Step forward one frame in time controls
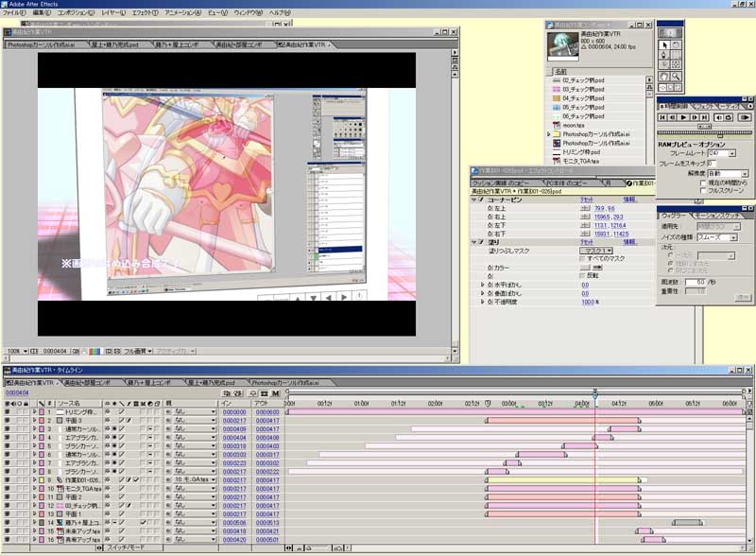 click(x=695, y=117)
